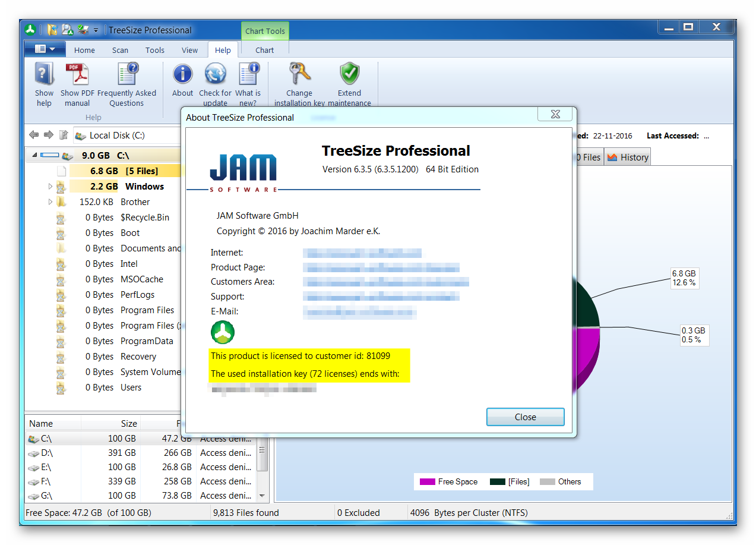Image resolution: width=756 pixels, height=545 pixels.
Task: Click the Others legend color swatch
Action: (x=548, y=482)
